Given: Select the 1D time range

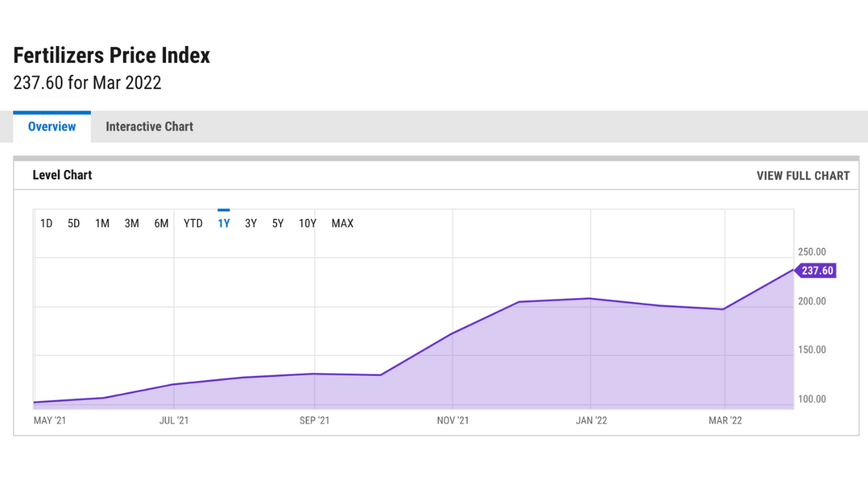Looking at the screenshot, I should [46, 224].
